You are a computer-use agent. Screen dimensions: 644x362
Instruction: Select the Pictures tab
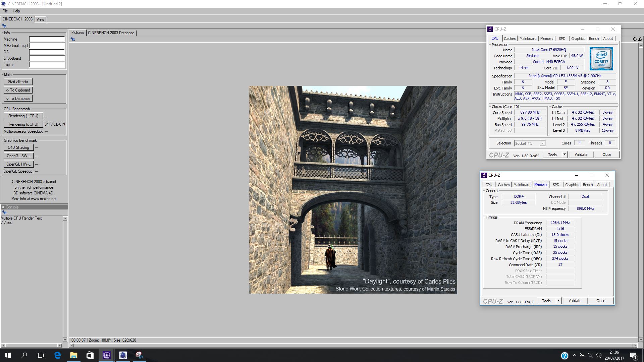pos(77,33)
